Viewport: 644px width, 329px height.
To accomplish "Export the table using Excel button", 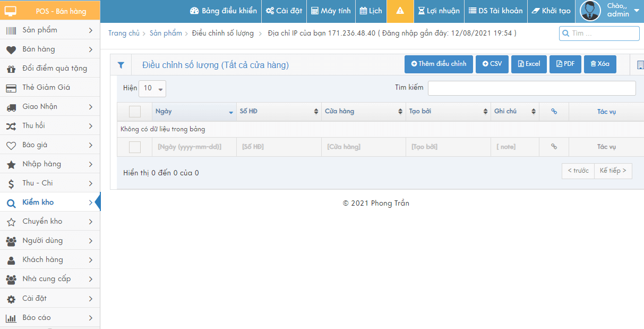I will 528,64.
